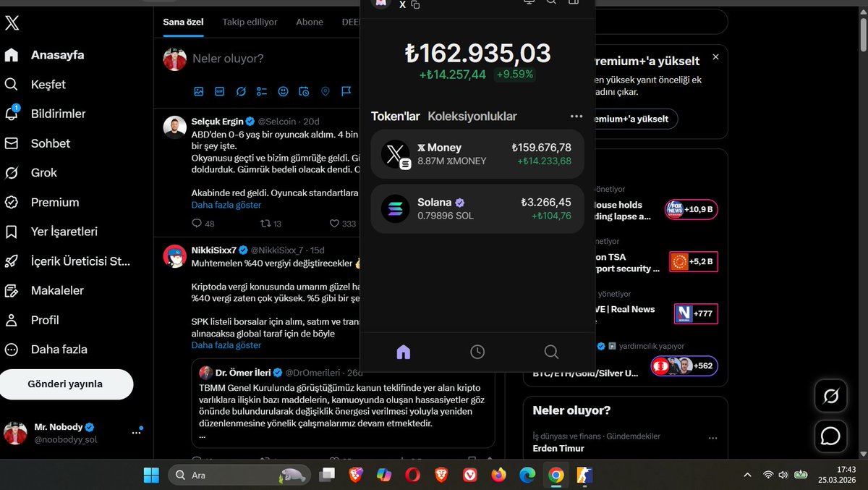Open the search icon in the wallet widget
The height and width of the screenshot is (490, 868).
tap(551, 351)
